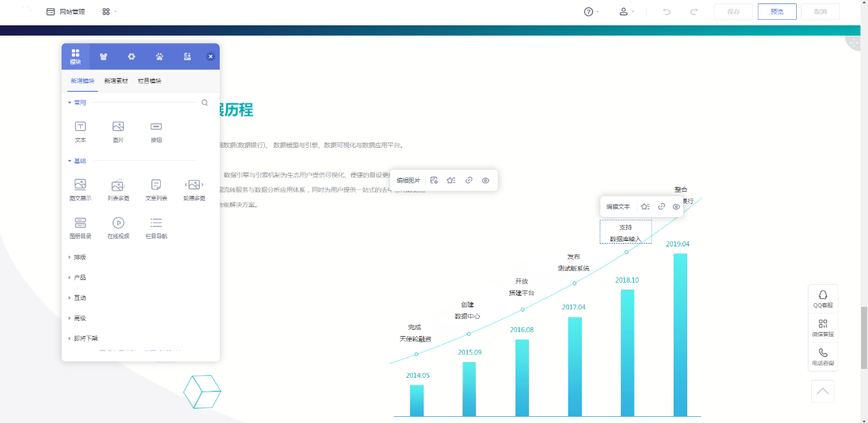Click link icon in text toolbar
This screenshot has width=868, height=423.
pyautogui.click(x=661, y=207)
